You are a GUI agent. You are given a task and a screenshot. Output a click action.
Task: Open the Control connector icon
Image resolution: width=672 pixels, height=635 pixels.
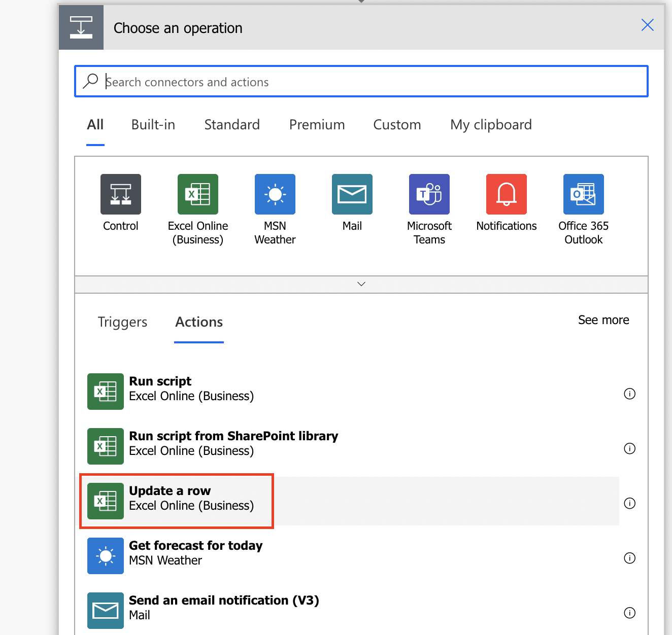pos(121,194)
